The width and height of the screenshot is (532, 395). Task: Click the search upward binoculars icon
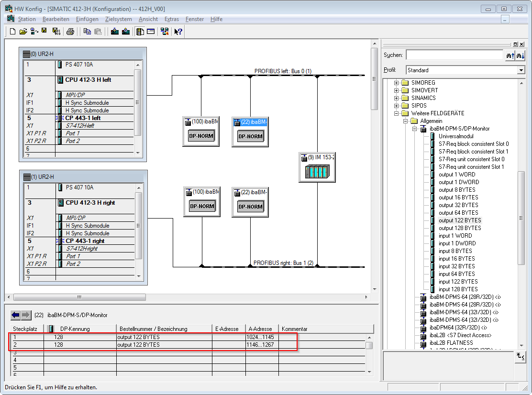coord(510,55)
